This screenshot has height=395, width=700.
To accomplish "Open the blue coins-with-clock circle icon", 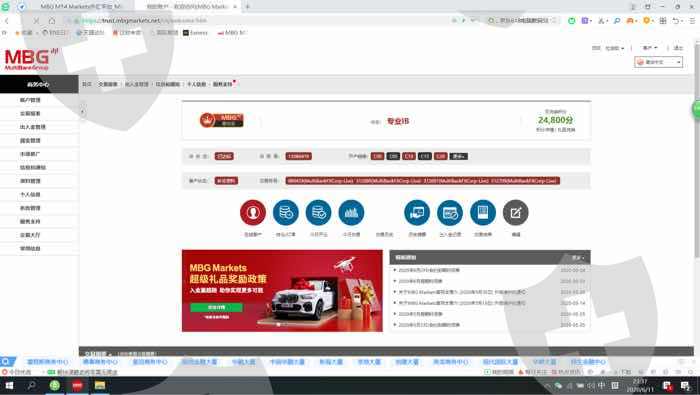I will pyautogui.click(x=286, y=212).
